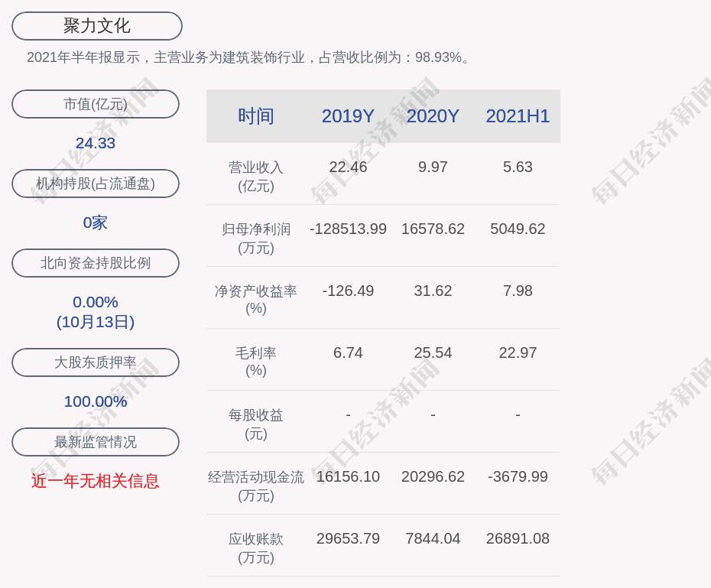Click the 归母净利润 (万元) row label

[x=256, y=239]
